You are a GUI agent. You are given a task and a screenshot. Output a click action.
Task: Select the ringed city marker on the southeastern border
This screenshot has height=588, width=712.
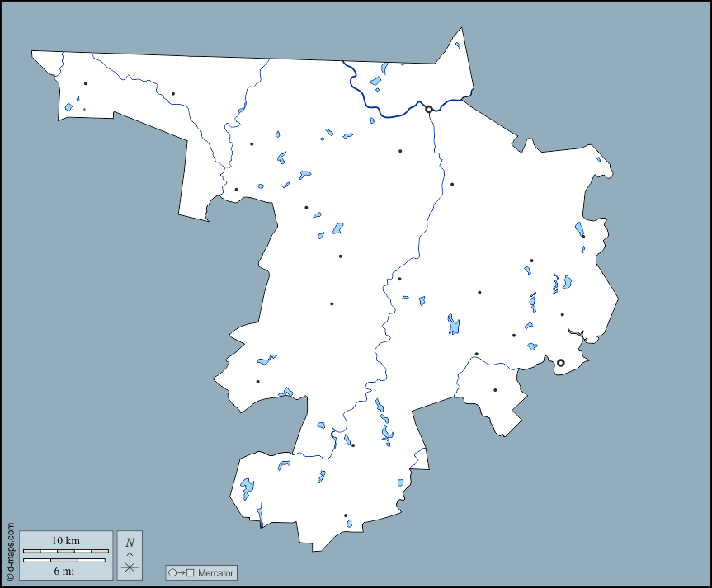560,363
